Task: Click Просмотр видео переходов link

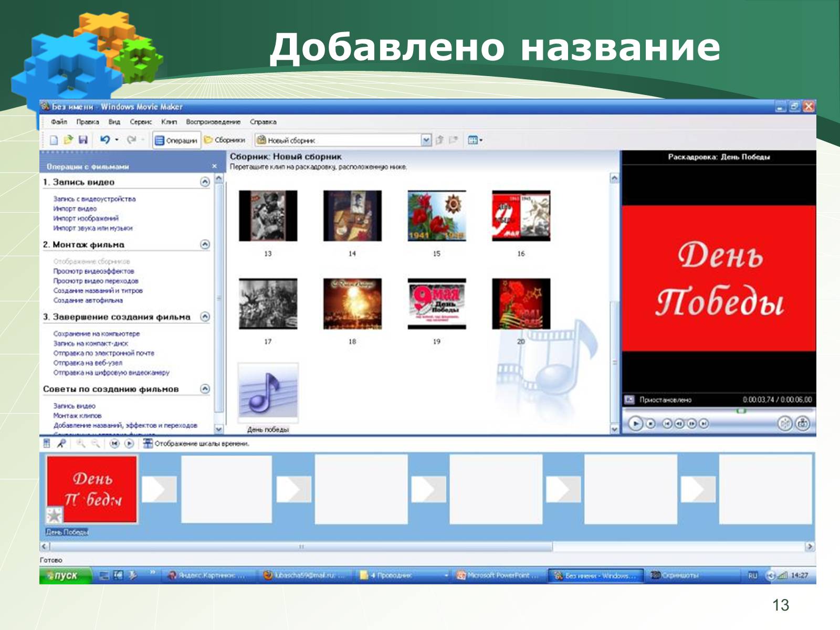Action: click(96, 281)
